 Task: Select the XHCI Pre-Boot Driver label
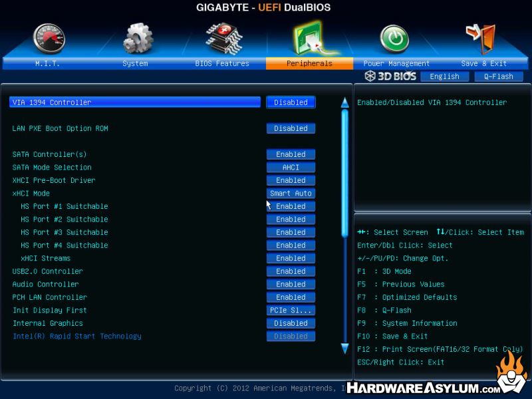click(54, 180)
